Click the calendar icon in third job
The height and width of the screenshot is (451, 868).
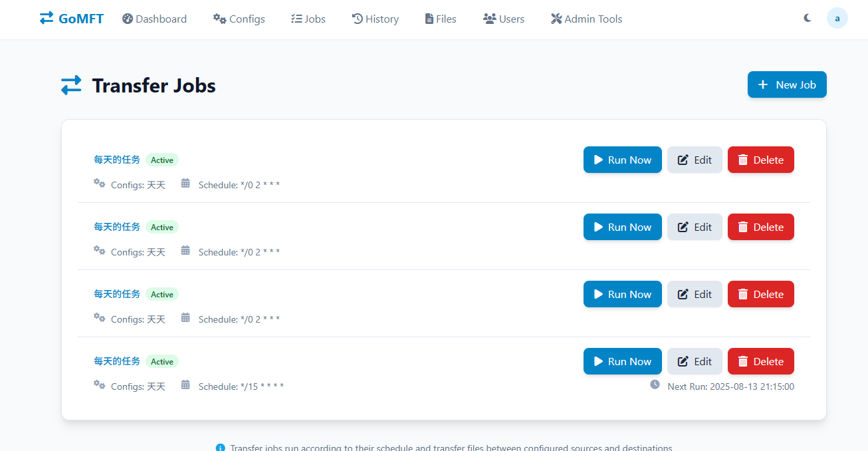click(185, 317)
